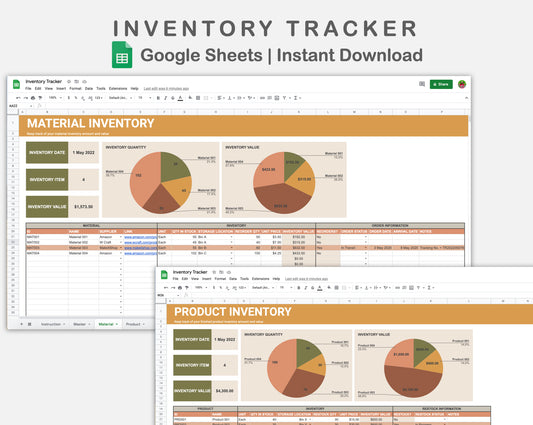This screenshot has width=533, height=425.
Task: Click undo icon in Material Inventory window
Action: (18, 98)
